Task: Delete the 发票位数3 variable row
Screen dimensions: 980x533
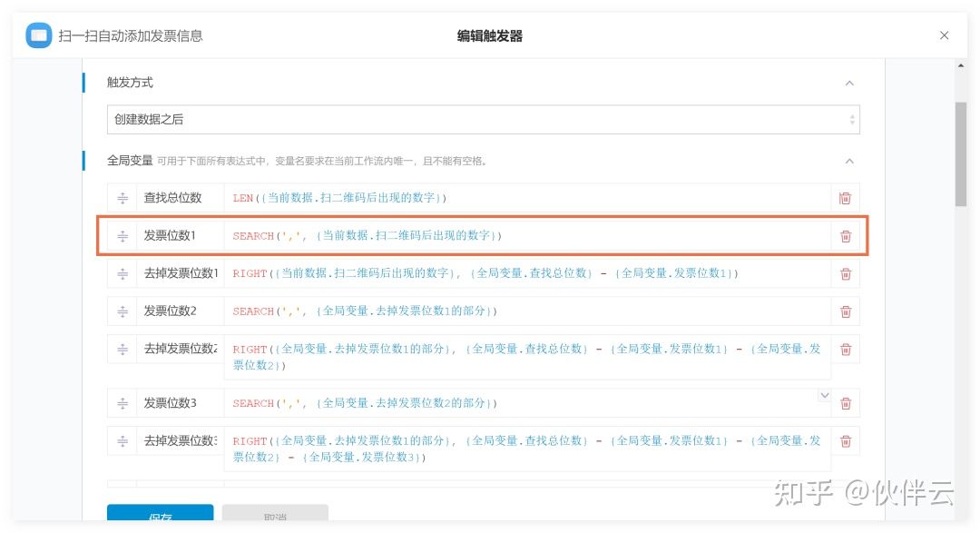Action: click(846, 403)
